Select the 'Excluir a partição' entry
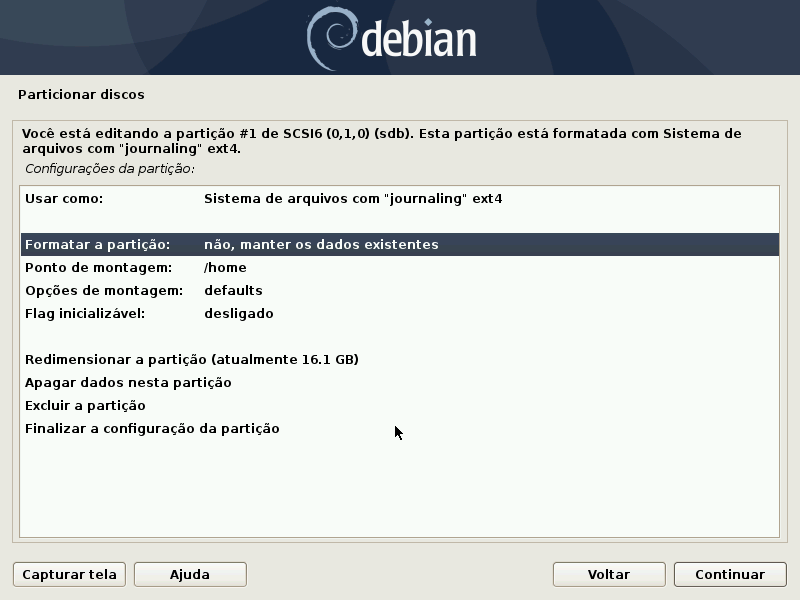Viewport: 800px width, 600px height. point(399,405)
